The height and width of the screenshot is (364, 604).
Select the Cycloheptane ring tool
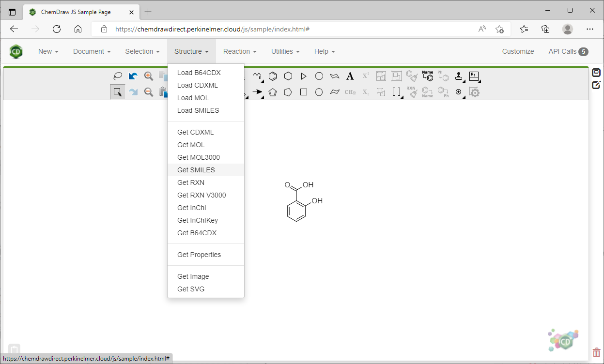point(319,92)
